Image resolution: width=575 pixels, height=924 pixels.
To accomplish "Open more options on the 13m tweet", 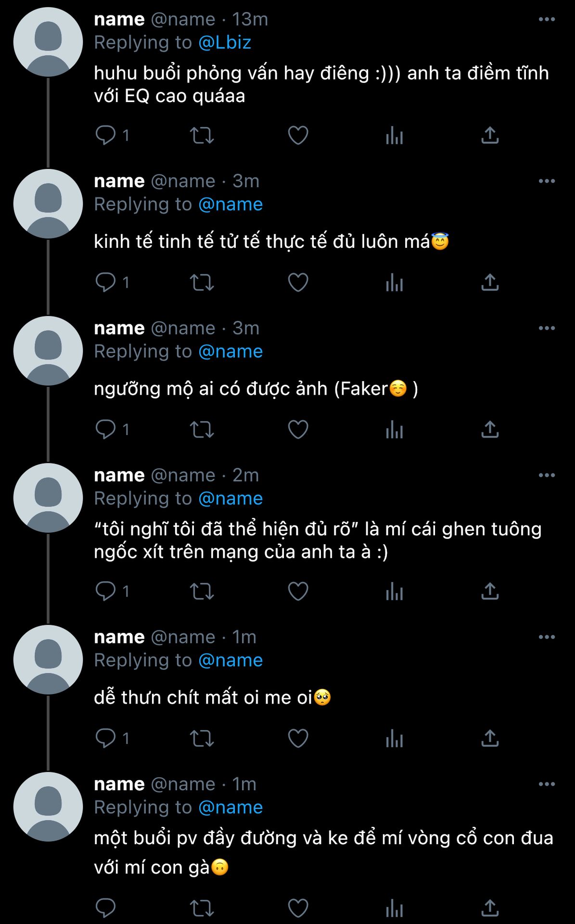I will [547, 19].
